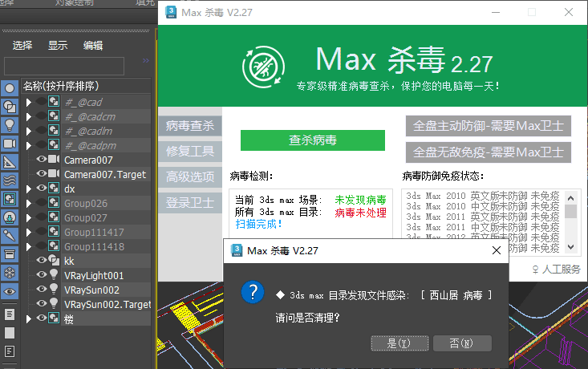This screenshot has width=588, height=369.
Task: Click the space warps wavy icon in sidebar
Action: tap(10, 180)
